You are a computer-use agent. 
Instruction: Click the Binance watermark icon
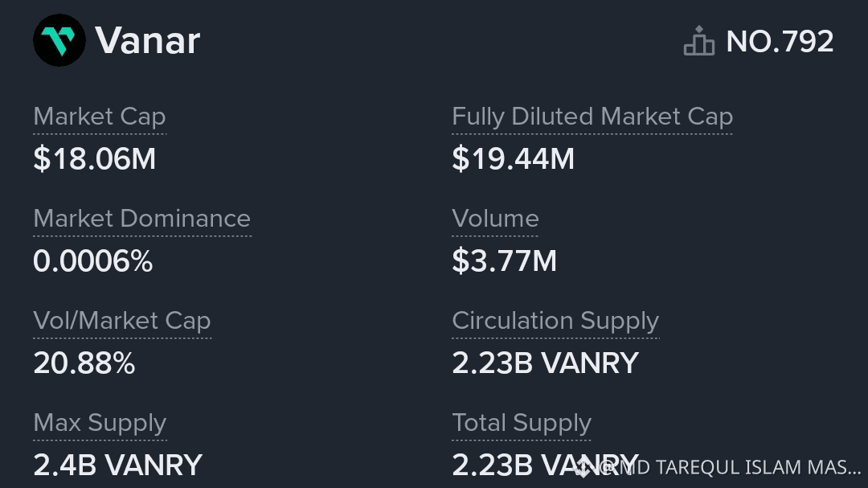(x=583, y=467)
